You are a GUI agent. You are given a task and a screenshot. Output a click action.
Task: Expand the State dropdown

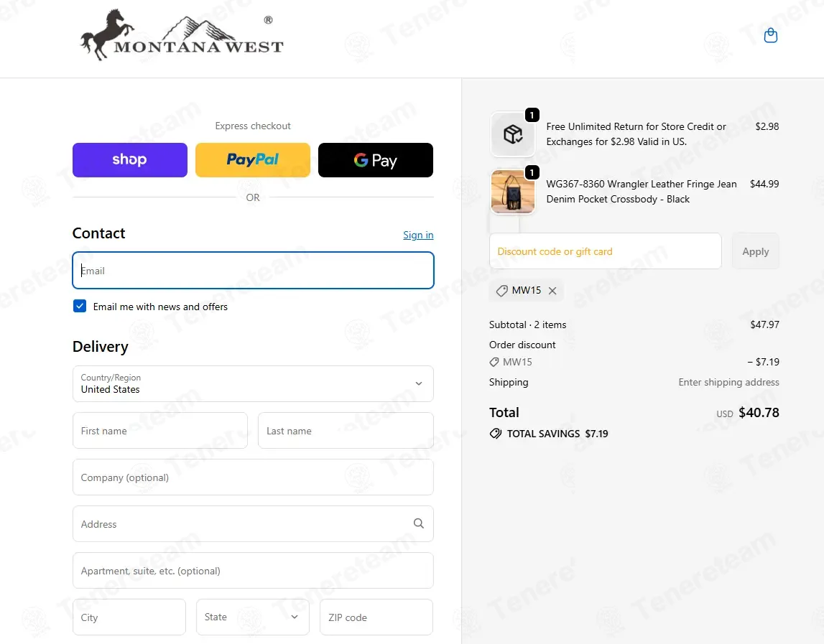click(x=253, y=617)
